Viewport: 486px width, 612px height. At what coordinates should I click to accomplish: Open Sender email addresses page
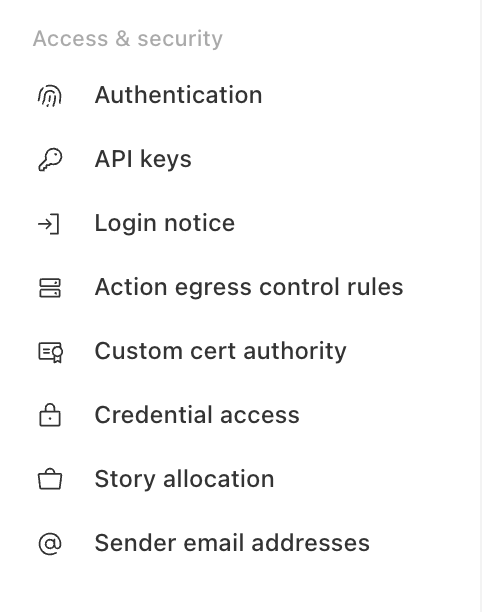tap(232, 543)
